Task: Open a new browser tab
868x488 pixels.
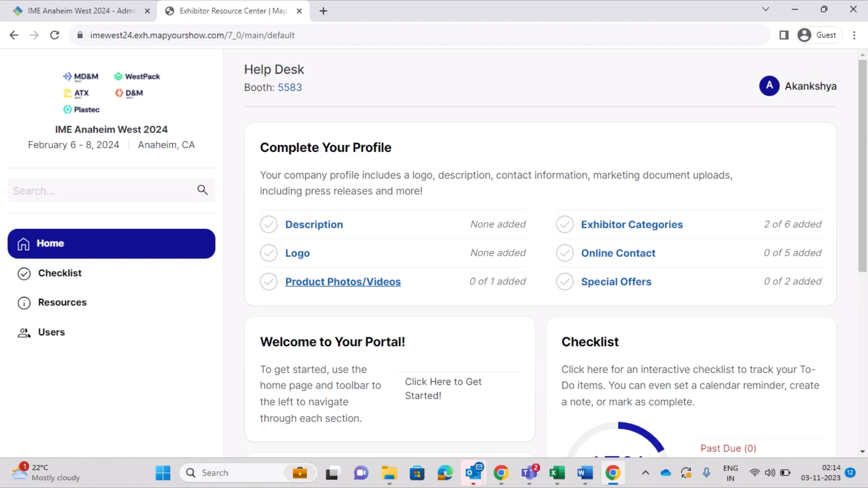Action: tap(323, 11)
